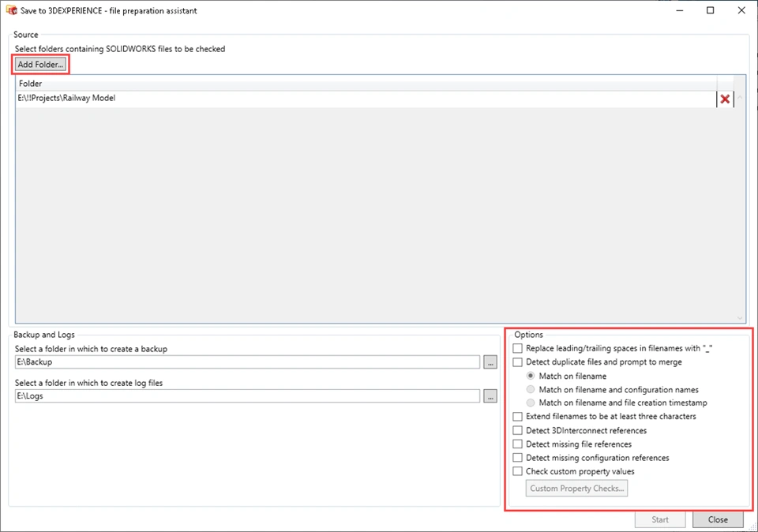Close the window using title bar X
This screenshot has width=758, height=532.
pyautogui.click(x=741, y=10)
